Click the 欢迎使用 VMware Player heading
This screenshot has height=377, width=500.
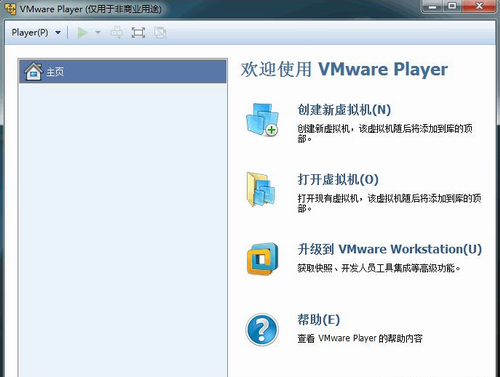(x=344, y=69)
